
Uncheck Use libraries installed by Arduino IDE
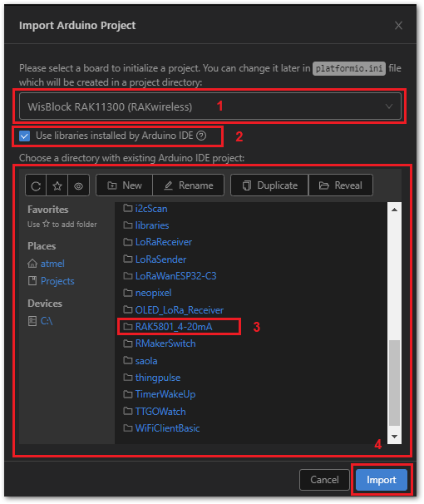point(24,136)
